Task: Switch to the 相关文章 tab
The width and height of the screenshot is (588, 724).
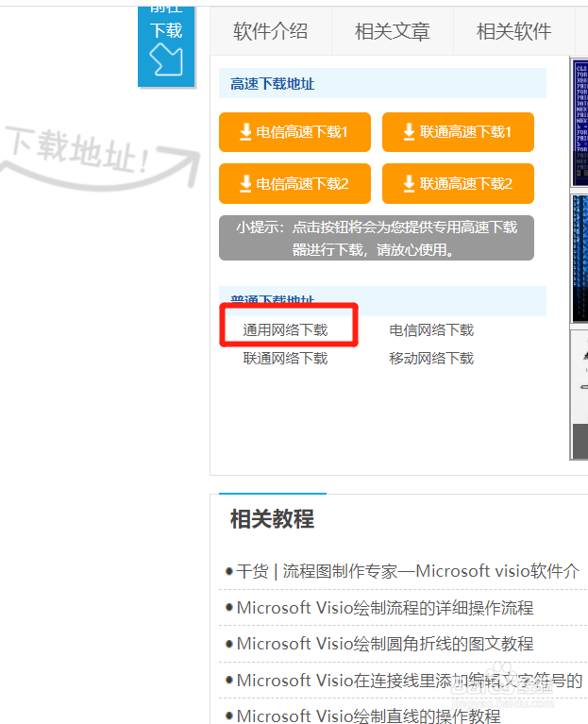Action: 393,31
